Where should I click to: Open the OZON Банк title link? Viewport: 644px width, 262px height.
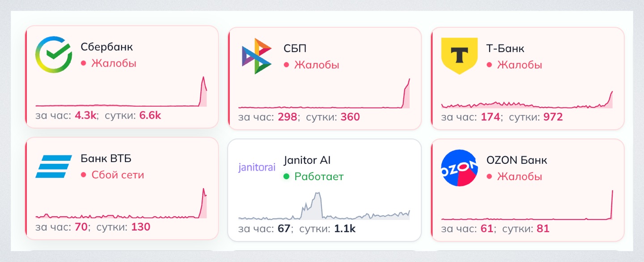click(x=517, y=160)
